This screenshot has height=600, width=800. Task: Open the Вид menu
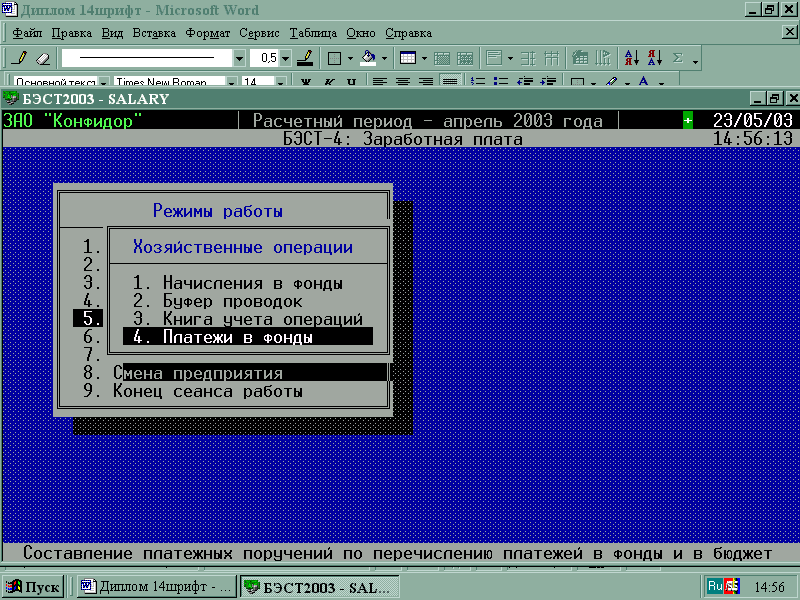112,33
